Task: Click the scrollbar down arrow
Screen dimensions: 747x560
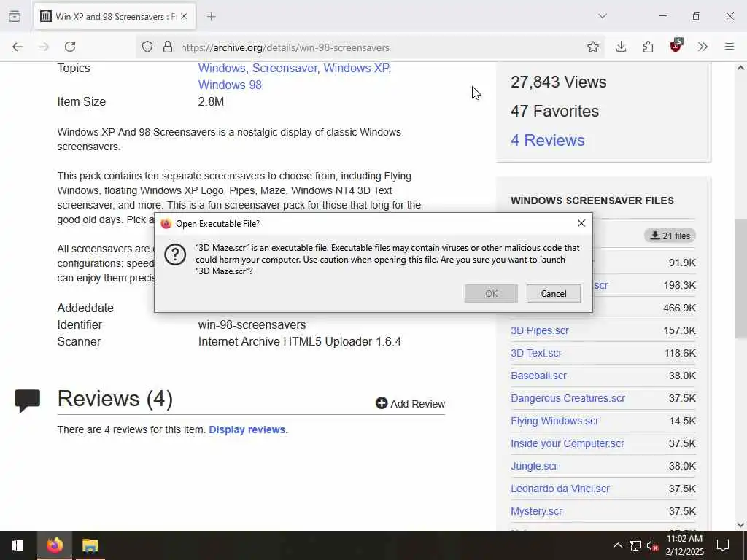Action: 740,525
